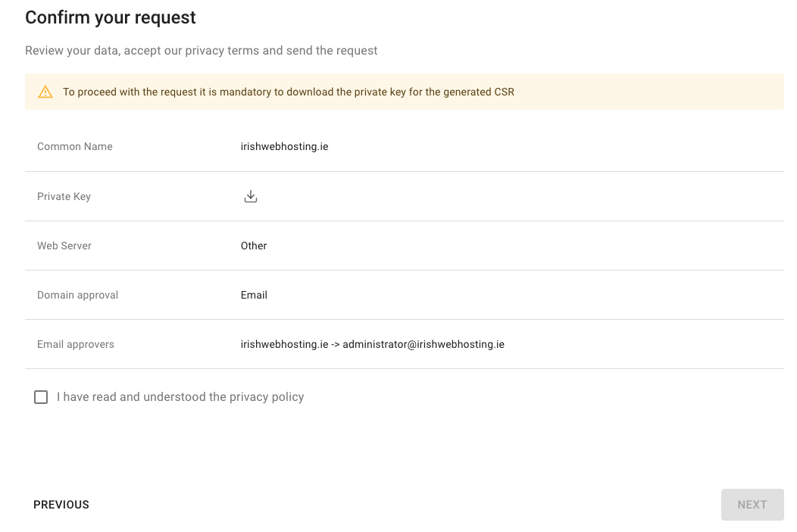Click the mandatory private key warning message

click(288, 92)
